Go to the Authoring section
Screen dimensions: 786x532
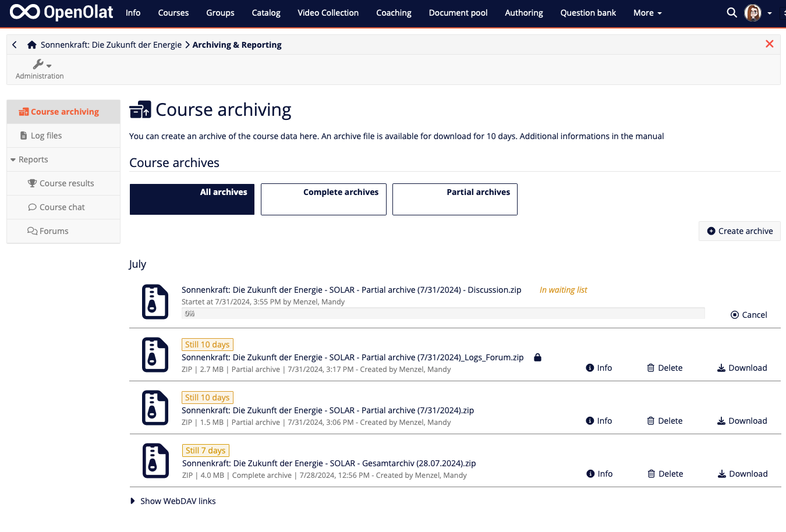[523, 12]
